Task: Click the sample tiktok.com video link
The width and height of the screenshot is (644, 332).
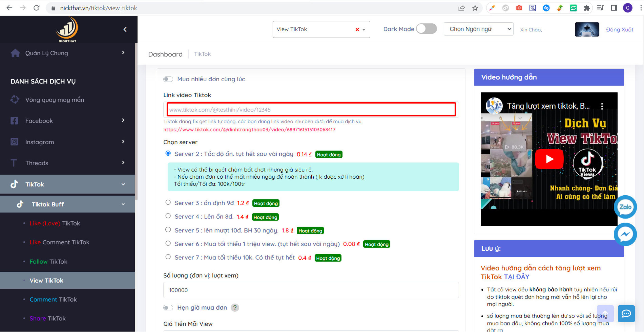Action: point(249,129)
